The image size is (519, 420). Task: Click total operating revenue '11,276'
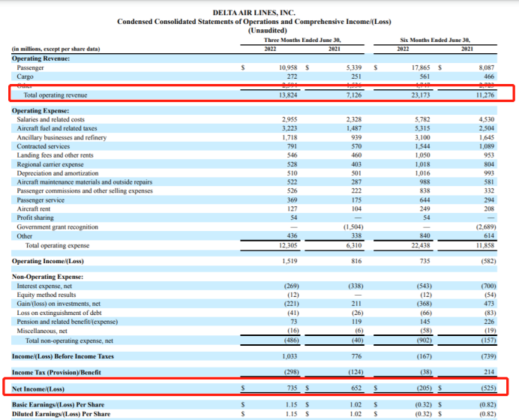(485, 95)
